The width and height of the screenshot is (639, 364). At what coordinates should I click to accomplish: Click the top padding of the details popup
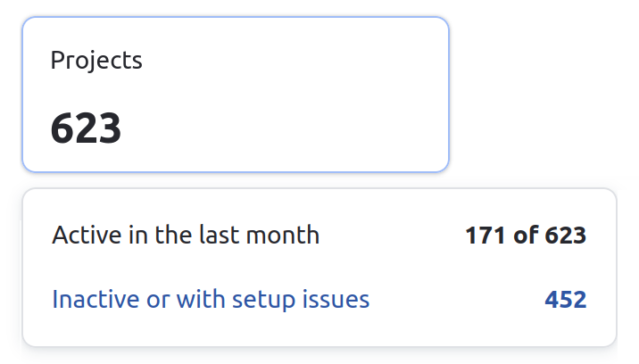click(x=319, y=202)
